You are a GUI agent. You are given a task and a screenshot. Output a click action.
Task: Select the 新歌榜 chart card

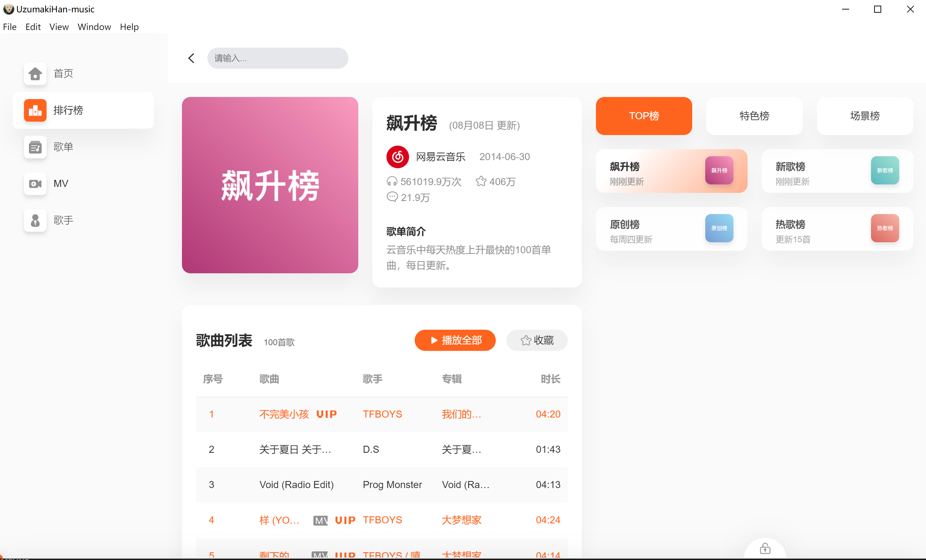tap(836, 171)
